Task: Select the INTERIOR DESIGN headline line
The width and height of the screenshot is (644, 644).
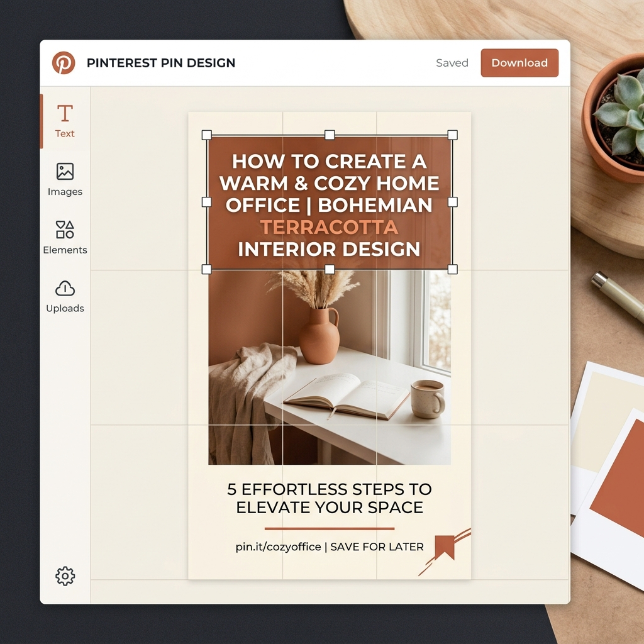Action: tap(330, 249)
